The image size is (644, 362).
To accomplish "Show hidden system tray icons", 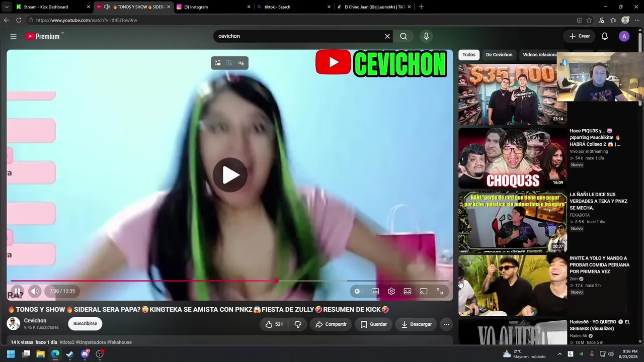I will tap(559, 354).
